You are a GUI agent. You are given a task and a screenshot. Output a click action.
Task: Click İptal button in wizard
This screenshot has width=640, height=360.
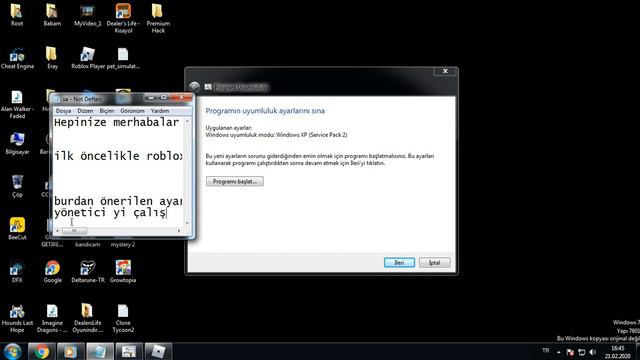click(434, 262)
